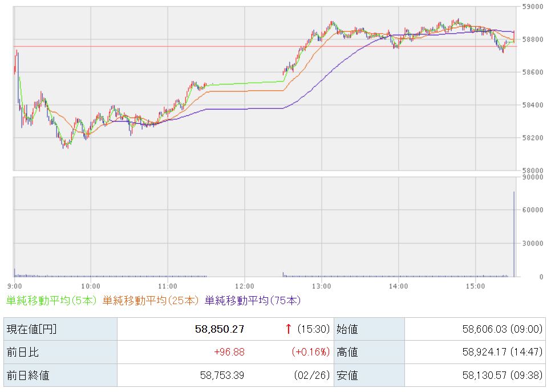The image size is (547, 392).
Task: Click the current price value 58,850.27
Action: coord(220,329)
